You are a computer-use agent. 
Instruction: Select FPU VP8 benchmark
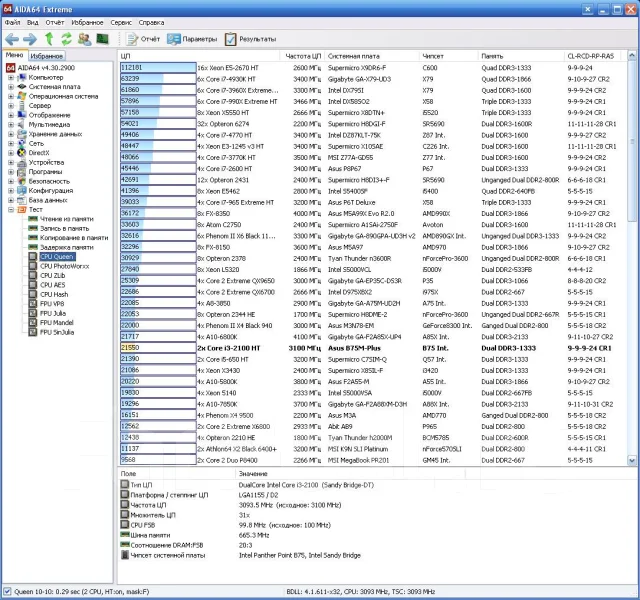pyautogui.click(x=52, y=304)
